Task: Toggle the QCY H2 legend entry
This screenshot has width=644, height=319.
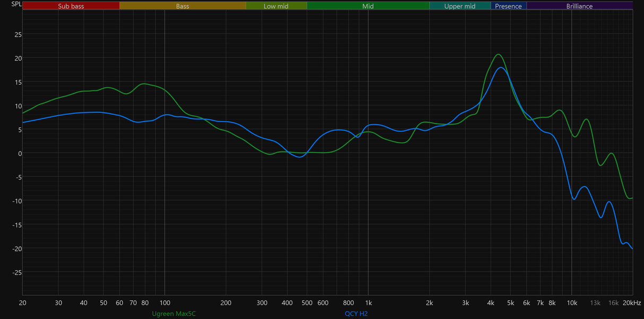Action: click(x=356, y=314)
